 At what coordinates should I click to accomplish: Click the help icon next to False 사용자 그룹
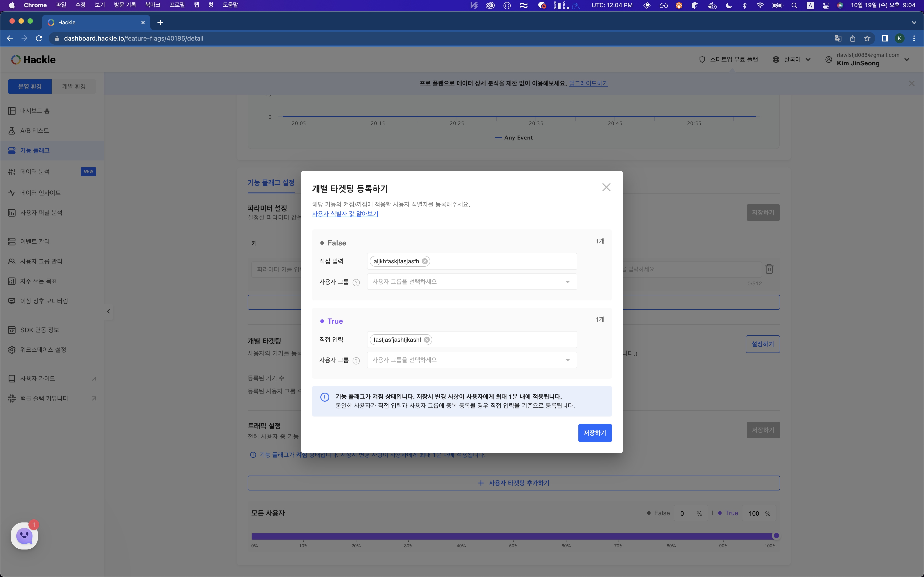356,282
